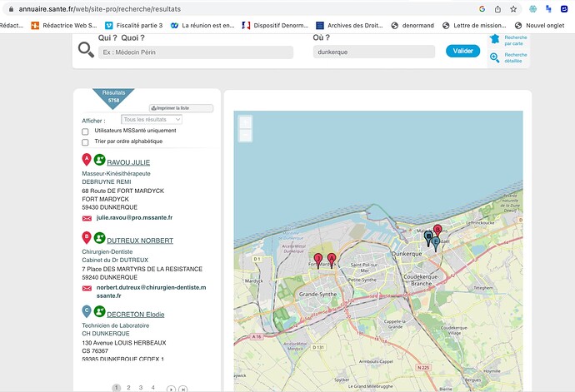Click map pin J near Fort Mardyck
This screenshot has width=575, height=392.
(318, 261)
